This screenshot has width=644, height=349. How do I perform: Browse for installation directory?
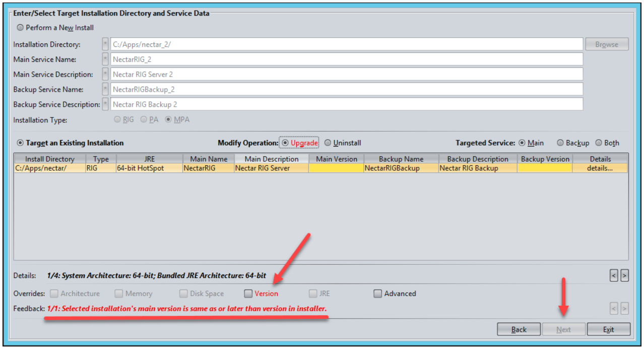coord(607,44)
